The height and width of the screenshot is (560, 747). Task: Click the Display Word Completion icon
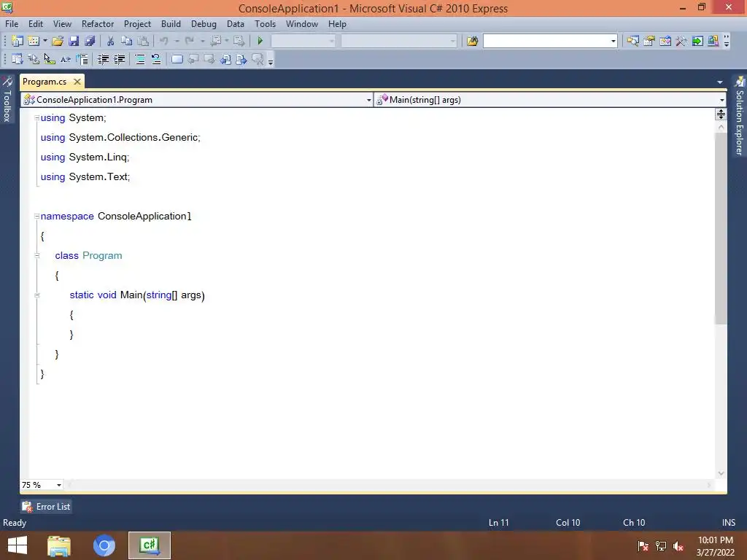[65, 60]
